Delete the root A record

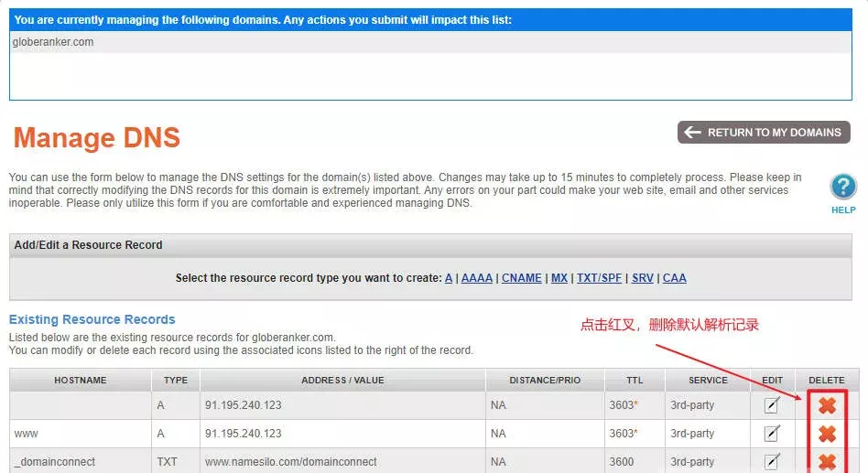point(827,405)
